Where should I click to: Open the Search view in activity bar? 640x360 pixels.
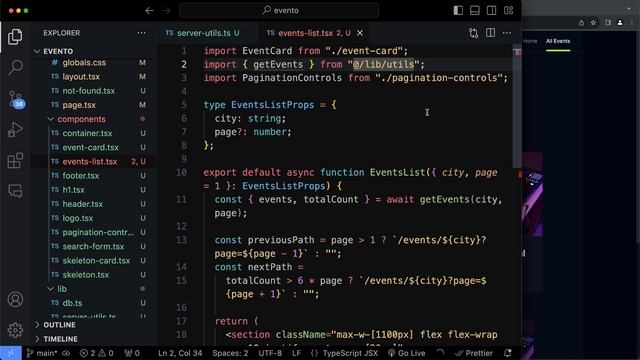click(x=15, y=67)
